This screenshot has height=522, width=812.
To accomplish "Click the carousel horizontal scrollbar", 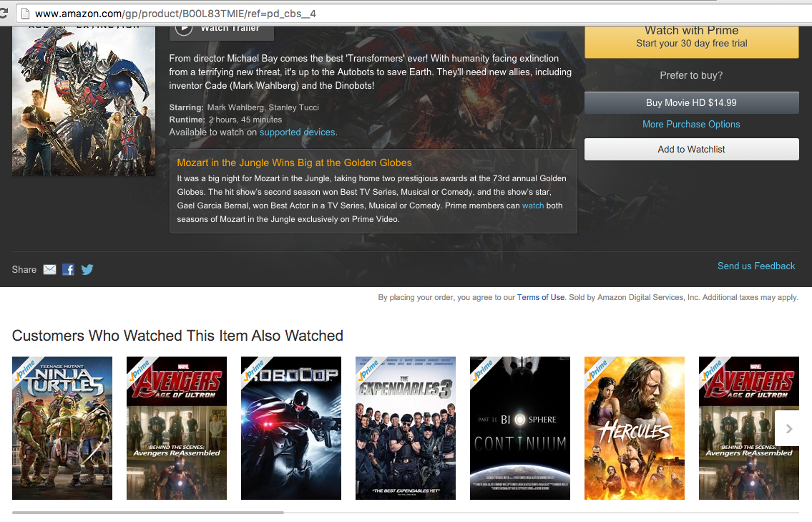I will (147, 513).
